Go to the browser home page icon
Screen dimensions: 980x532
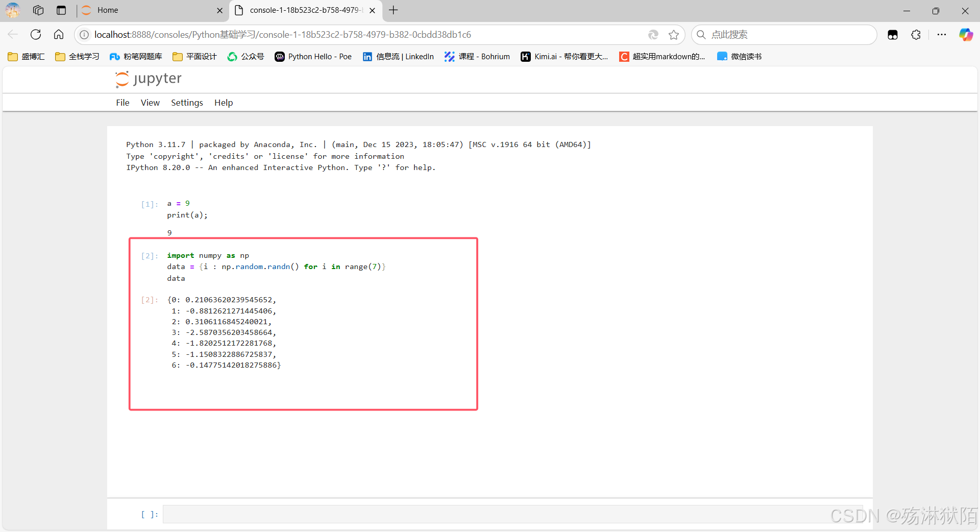(x=59, y=34)
